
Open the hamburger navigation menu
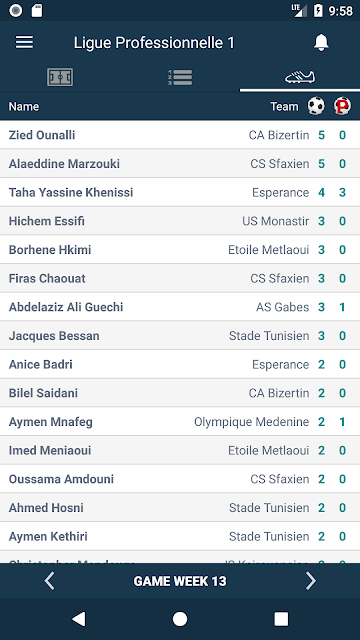pyautogui.click(x=24, y=42)
